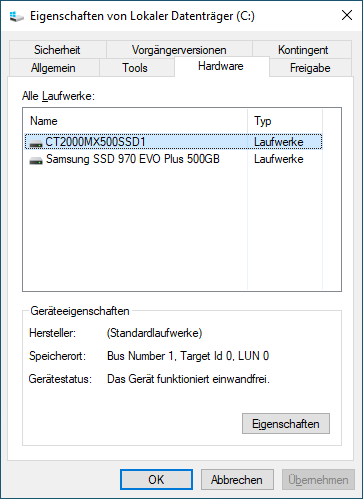
Task: Click the (Standardlaufwerke) manufacturer value
Action: point(154,333)
